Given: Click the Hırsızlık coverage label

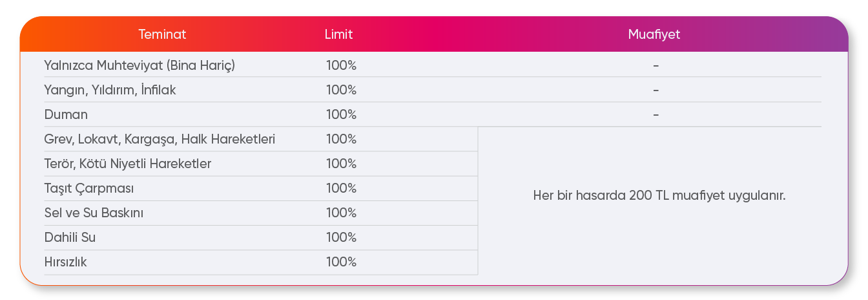Looking at the screenshot, I should (x=65, y=262).
